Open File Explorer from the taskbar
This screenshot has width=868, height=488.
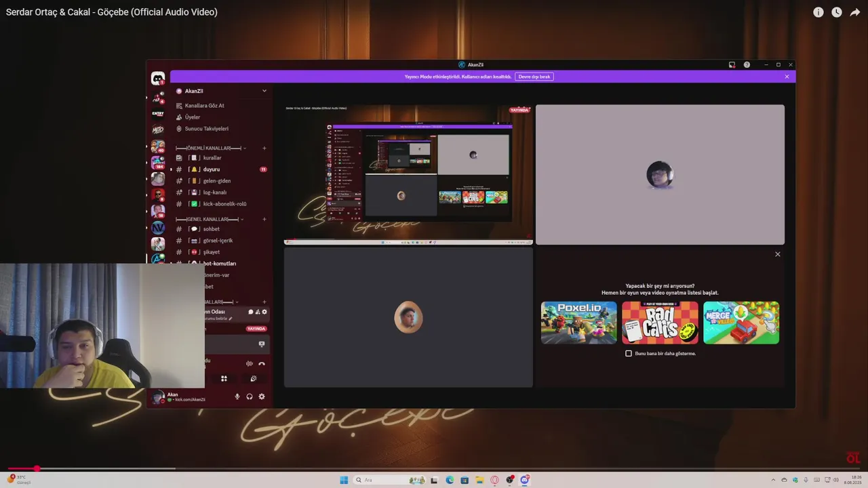(x=479, y=480)
